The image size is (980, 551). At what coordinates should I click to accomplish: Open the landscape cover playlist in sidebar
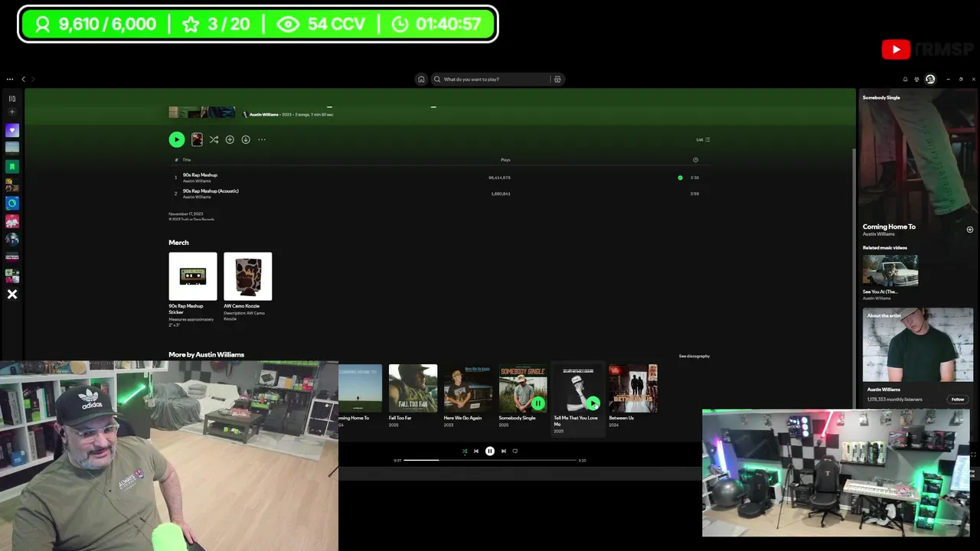[12, 148]
